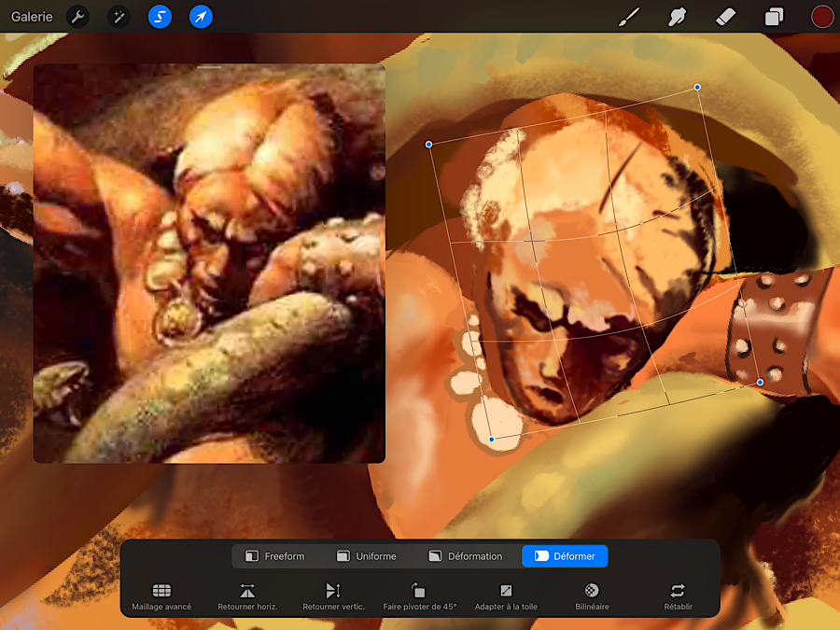Return to Galerie

pyautogui.click(x=32, y=17)
